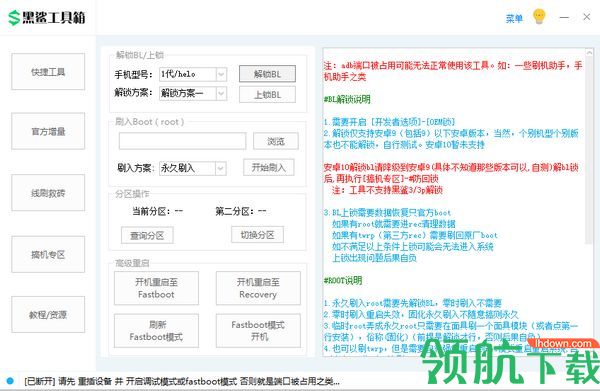Viewport: 600px width, 391px height.
Task: Click the 手机型号 label
Action: [x=134, y=74]
